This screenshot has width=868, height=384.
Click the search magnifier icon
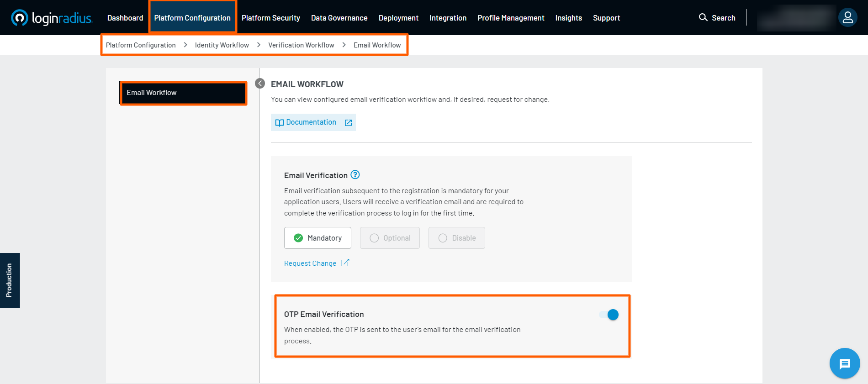click(703, 17)
